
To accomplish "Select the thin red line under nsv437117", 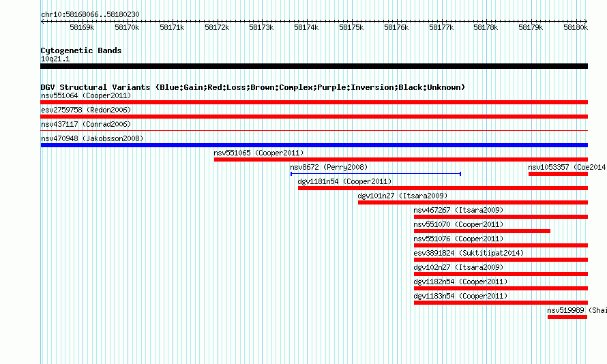I will pyautogui.click(x=314, y=131).
